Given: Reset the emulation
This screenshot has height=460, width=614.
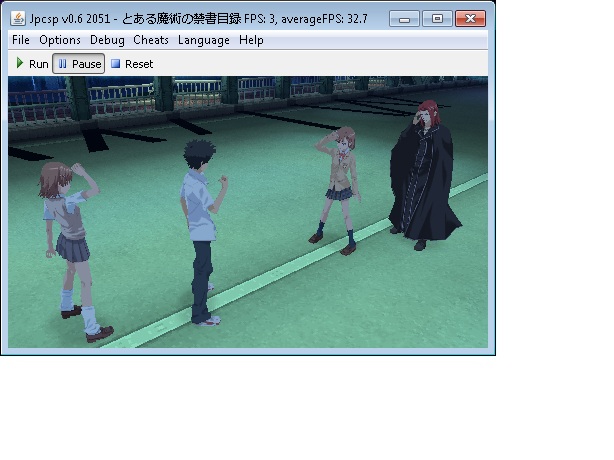Looking at the screenshot, I should coord(132,64).
